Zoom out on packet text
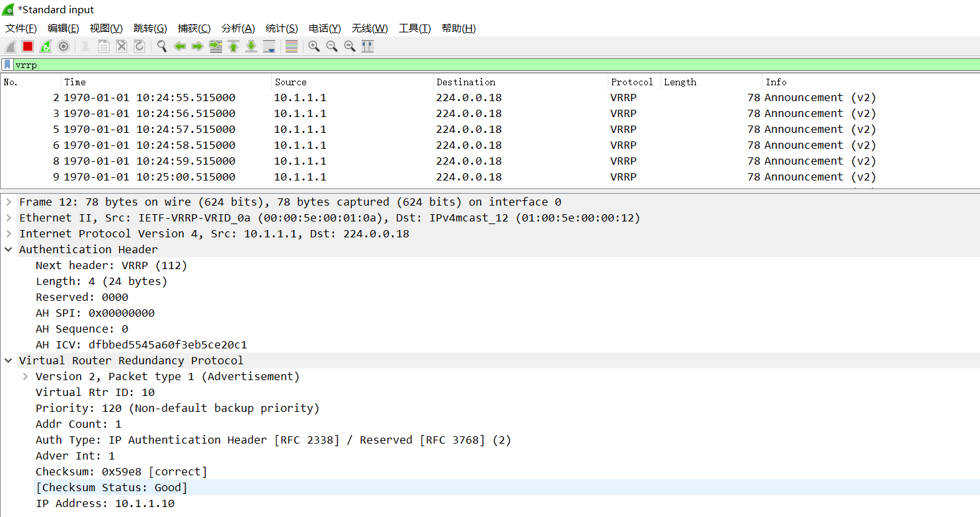The width and height of the screenshot is (980, 517). [332, 46]
